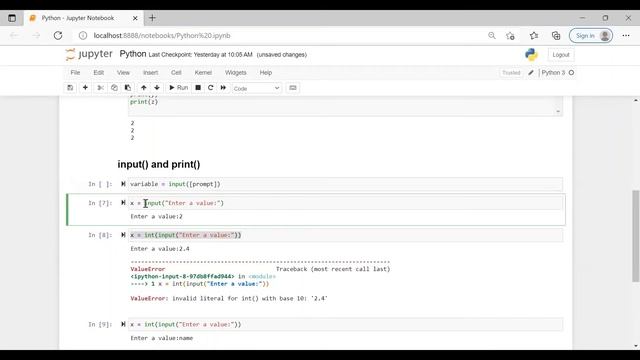The image size is (640, 360).
Task: Save notebook with the floppy disk icon
Action: tap(70, 88)
